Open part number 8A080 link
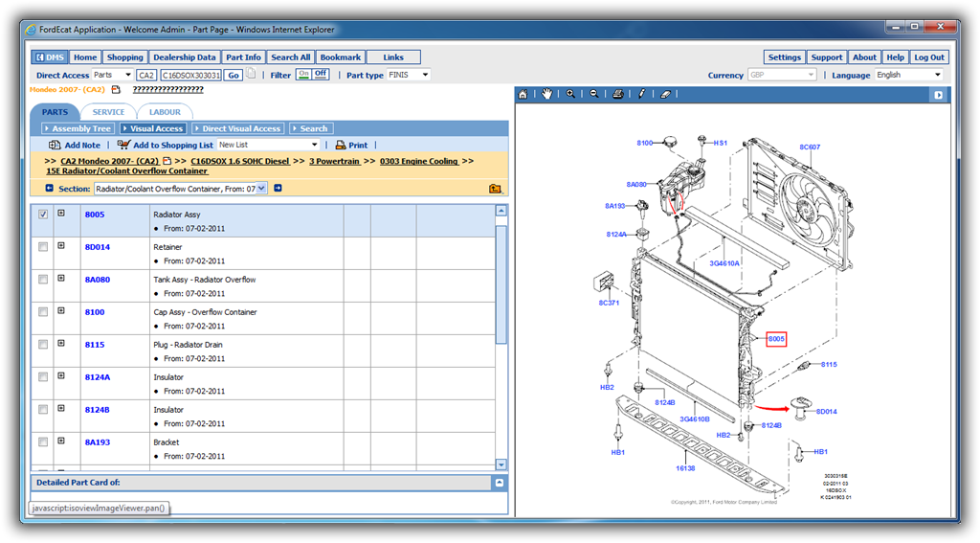This screenshot has width=980, height=543. coord(98,279)
